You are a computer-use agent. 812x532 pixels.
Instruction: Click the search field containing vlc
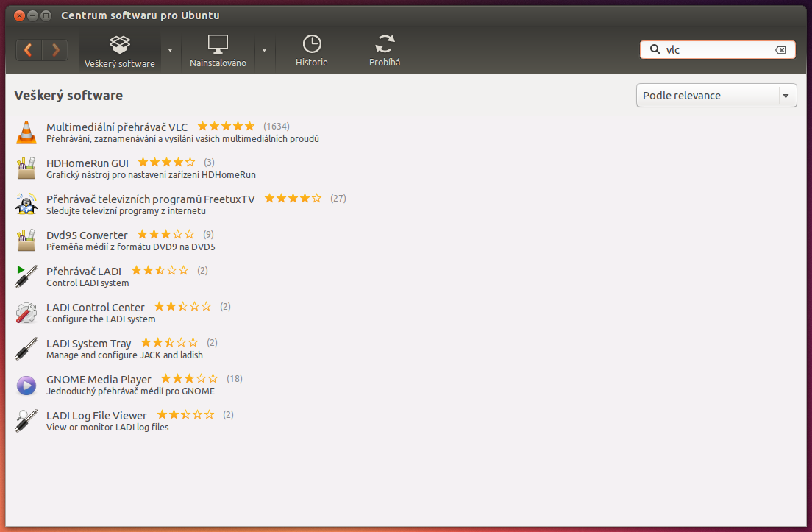coord(718,50)
